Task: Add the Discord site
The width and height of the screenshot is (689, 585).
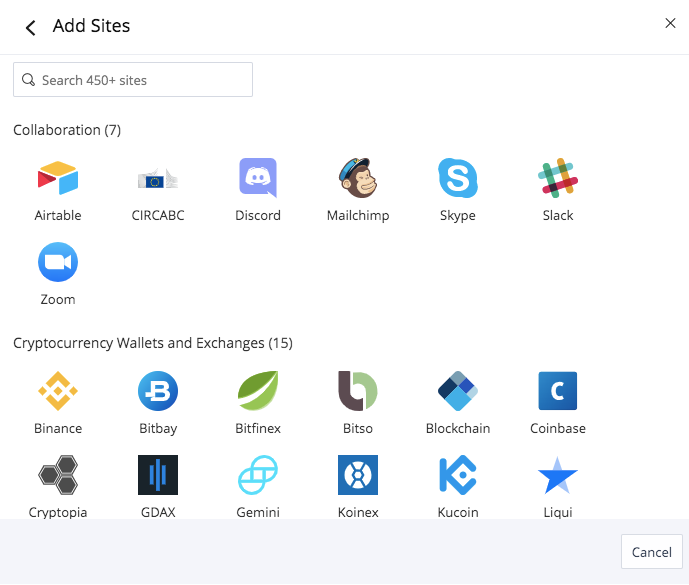Action: tap(258, 178)
